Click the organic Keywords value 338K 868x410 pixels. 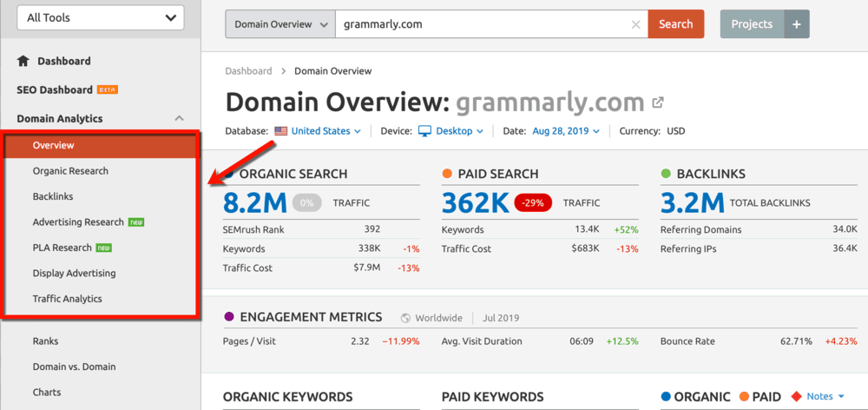[370, 248]
